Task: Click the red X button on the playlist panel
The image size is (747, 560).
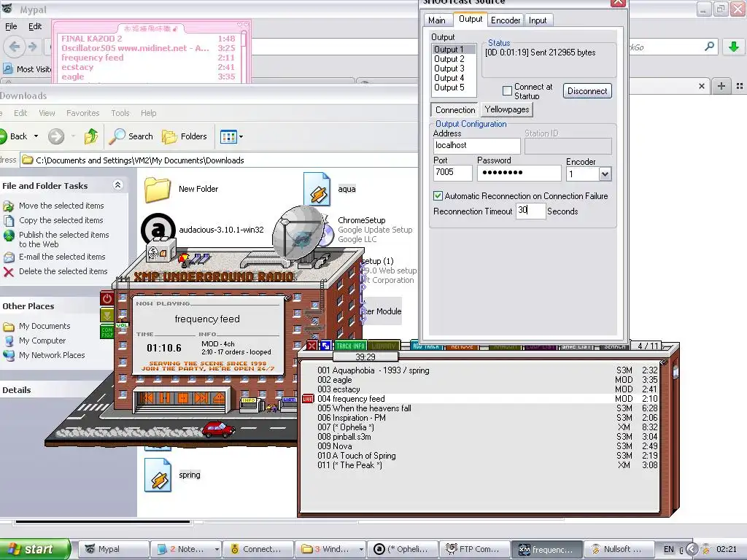Action: click(311, 346)
